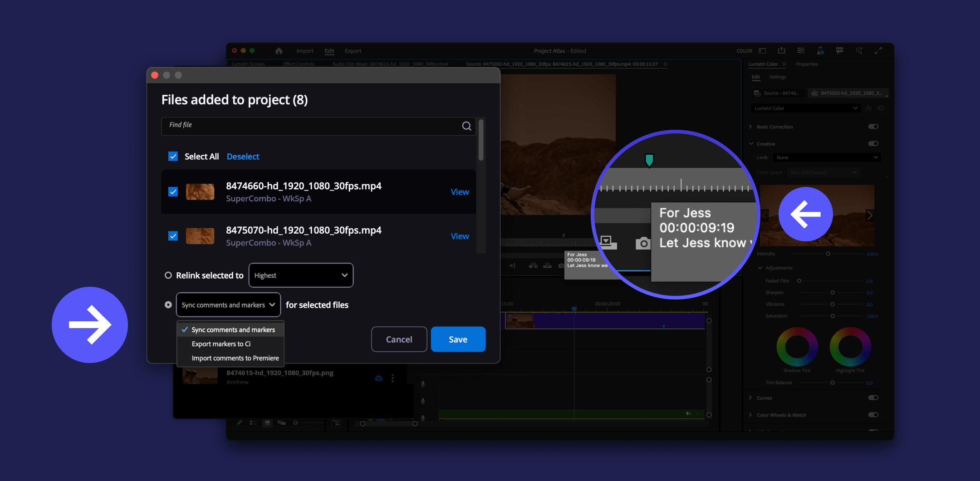This screenshot has height=481, width=980.
Task: Select the Relink selected to radio button
Action: [168, 275]
